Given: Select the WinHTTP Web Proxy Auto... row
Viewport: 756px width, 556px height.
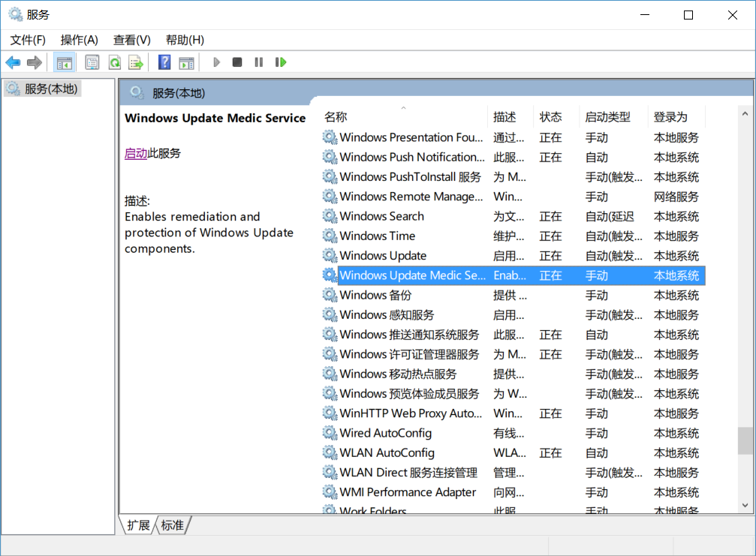Looking at the screenshot, I should (x=514, y=413).
